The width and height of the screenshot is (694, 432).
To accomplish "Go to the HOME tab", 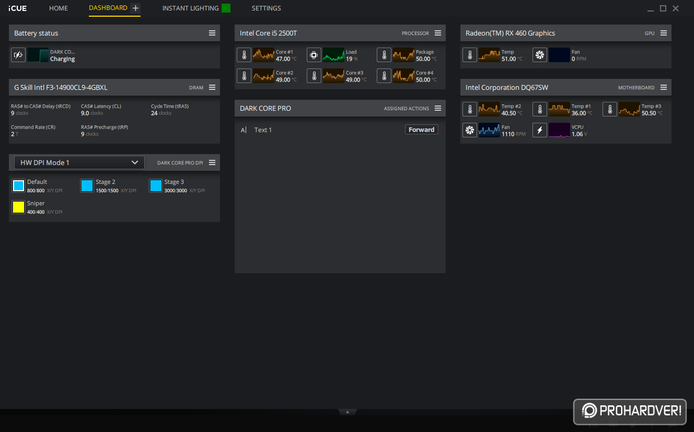I will click(x=58, y=8).
